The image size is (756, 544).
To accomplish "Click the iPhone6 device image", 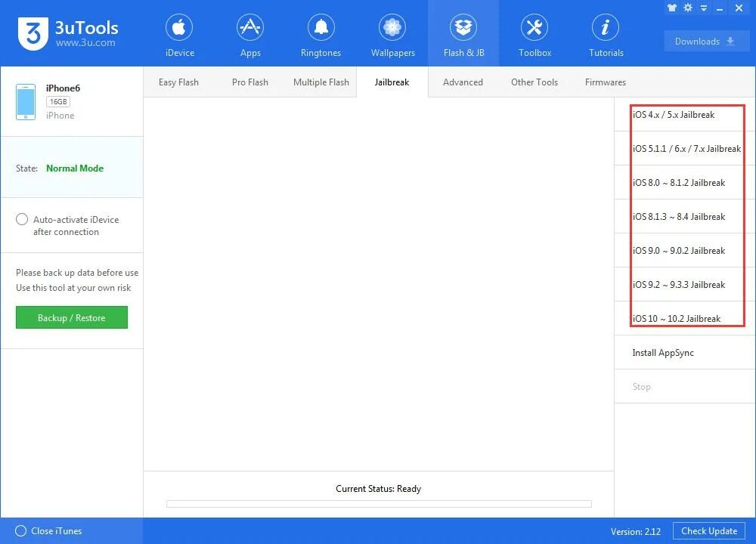I will [26, 102].
